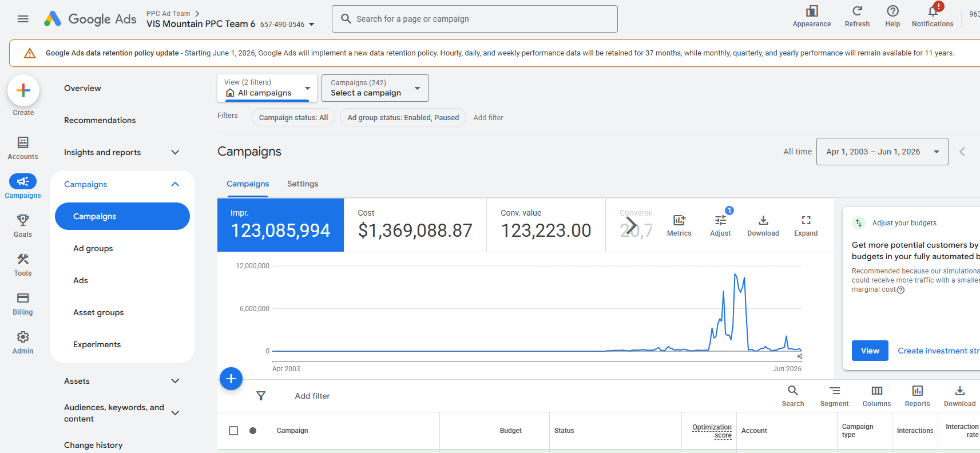The image size is (980, 453).
Task: Click the Google Ads logo
Action: point(90,19)
